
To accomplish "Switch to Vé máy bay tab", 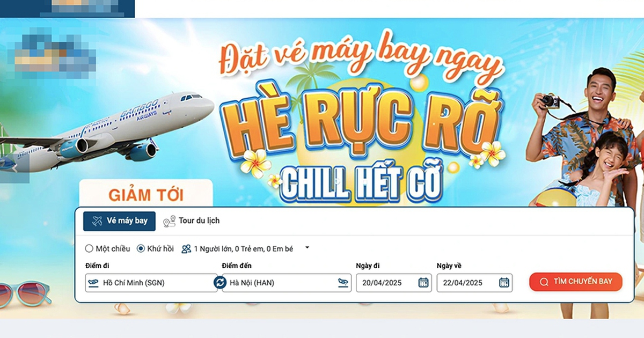I will 119,221.
